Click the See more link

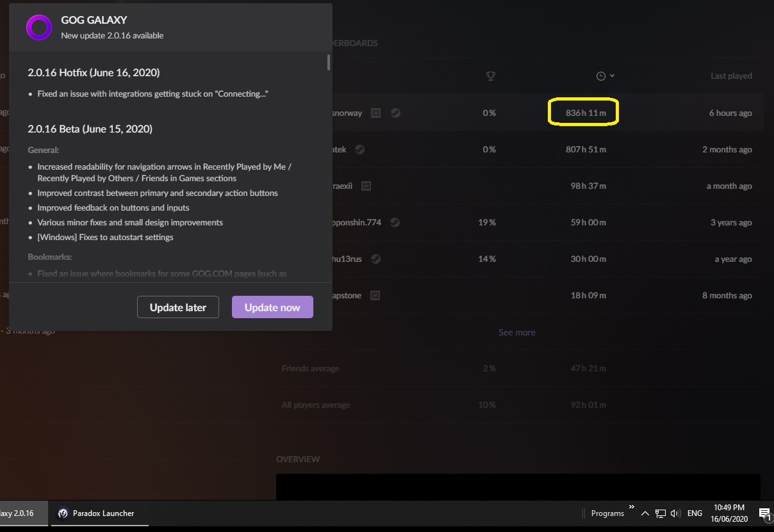click(x=517, y=332)
